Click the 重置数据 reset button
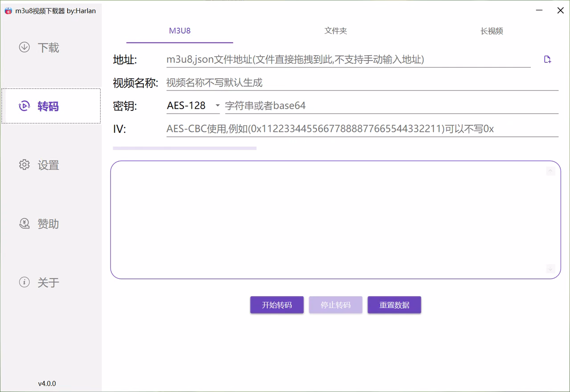This screenshot has height=392, width=570. tap(395, 305)
